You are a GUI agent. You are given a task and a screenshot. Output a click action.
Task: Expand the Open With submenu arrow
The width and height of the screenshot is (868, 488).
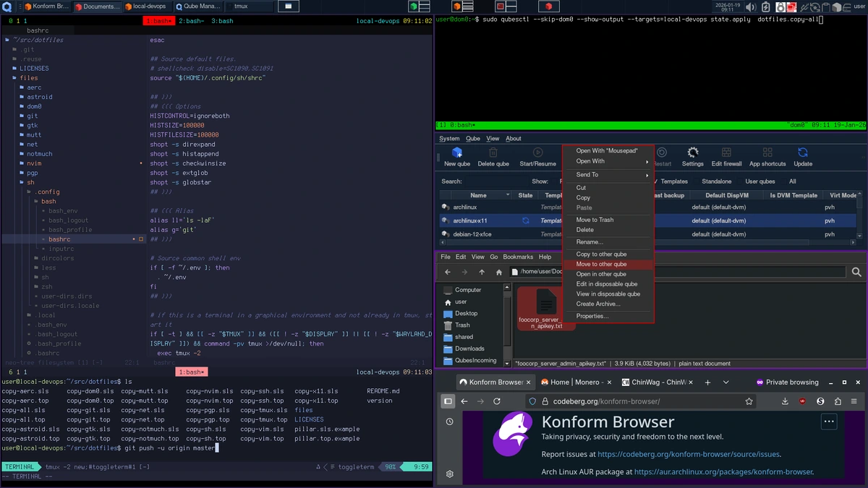point(646,161)
